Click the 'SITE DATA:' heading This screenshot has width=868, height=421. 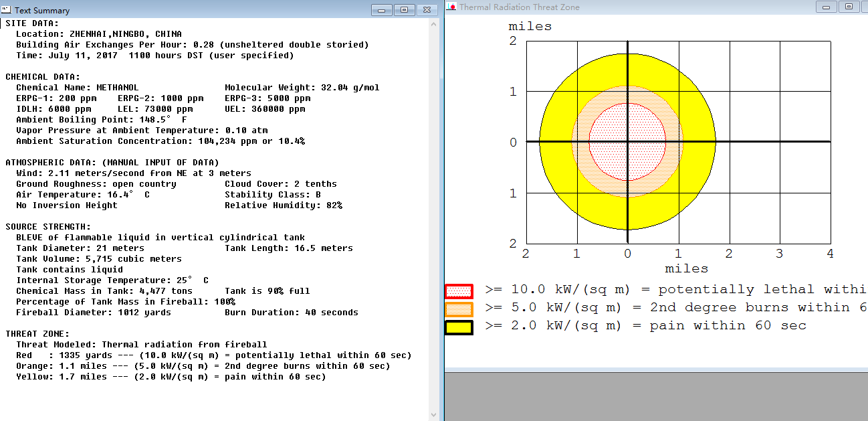click(32, 23)
